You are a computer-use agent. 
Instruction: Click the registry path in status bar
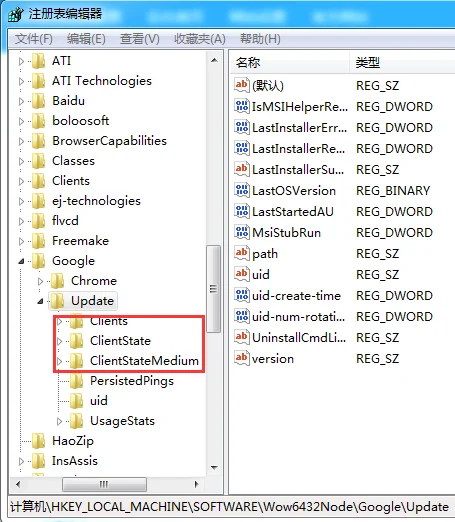[x=229, y=507]
